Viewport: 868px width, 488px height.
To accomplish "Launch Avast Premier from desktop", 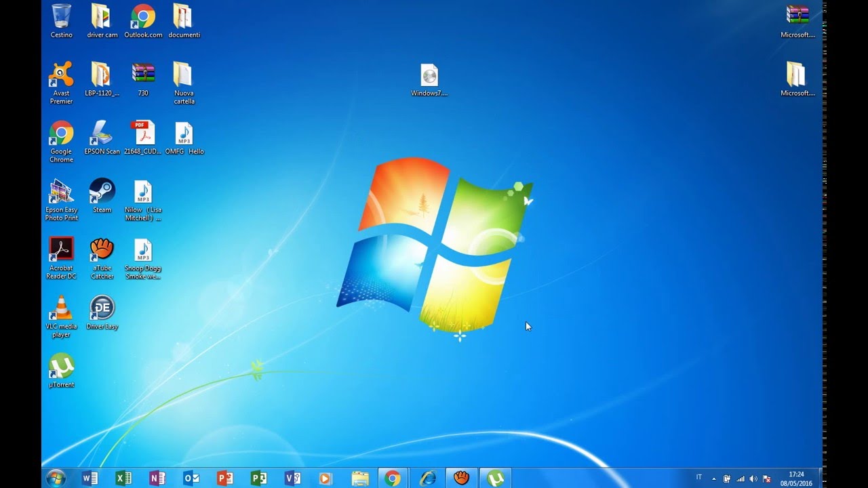I will click(x=61, y=83).
